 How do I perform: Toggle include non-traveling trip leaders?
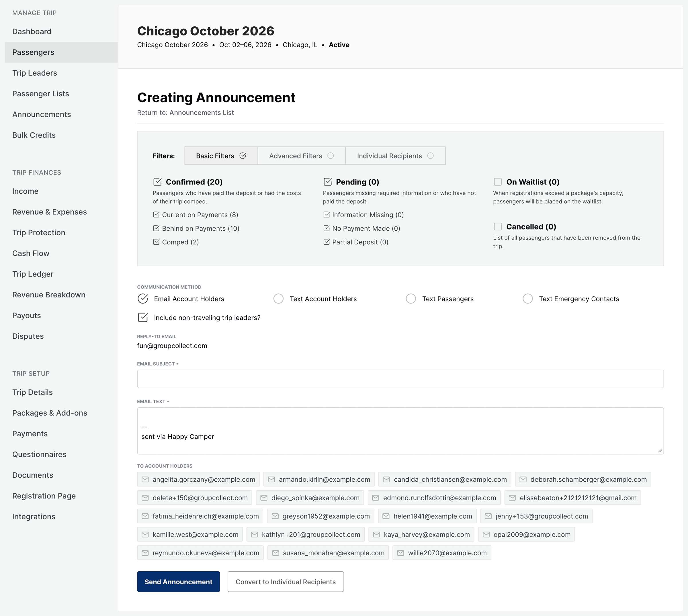click(x=143, y=317)
